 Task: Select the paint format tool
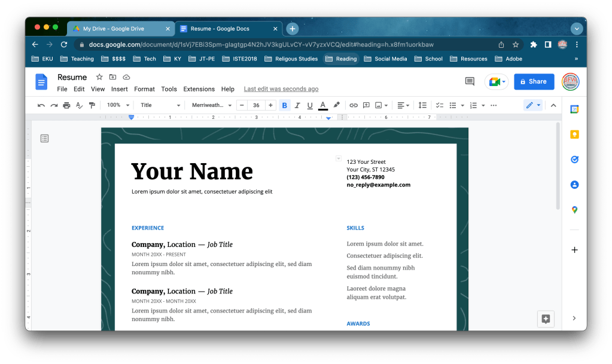[92, 105]
